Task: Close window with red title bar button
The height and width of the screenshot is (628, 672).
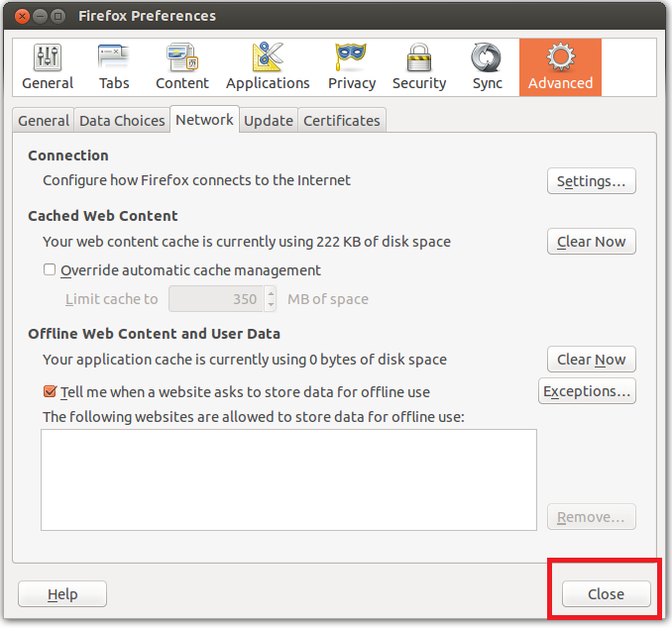Action: pyautogui.click(x=22, y=16)
